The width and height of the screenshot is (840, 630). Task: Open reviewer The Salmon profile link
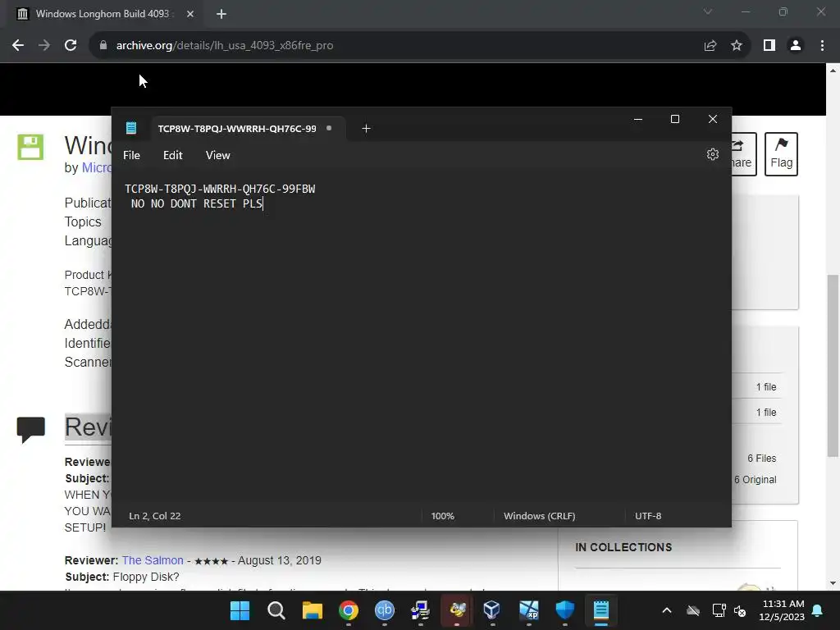[153, 560]
